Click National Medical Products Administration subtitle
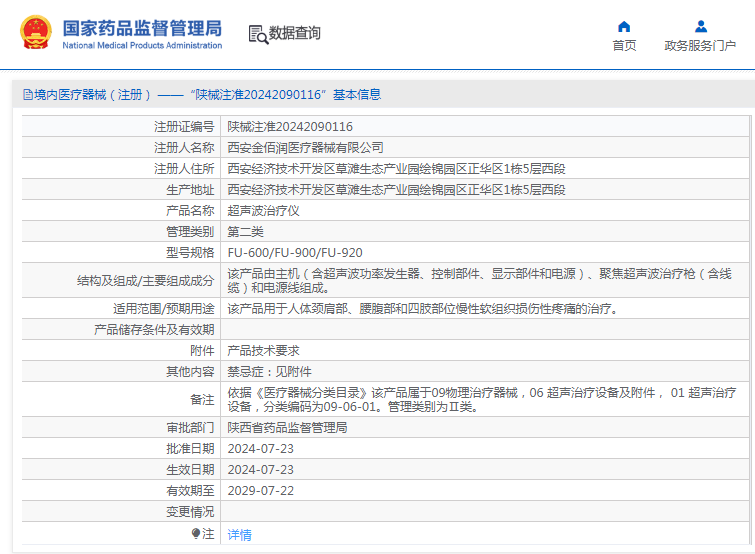Image resolution: width=755 pixels, height=554 pixels. click(142, 45)
